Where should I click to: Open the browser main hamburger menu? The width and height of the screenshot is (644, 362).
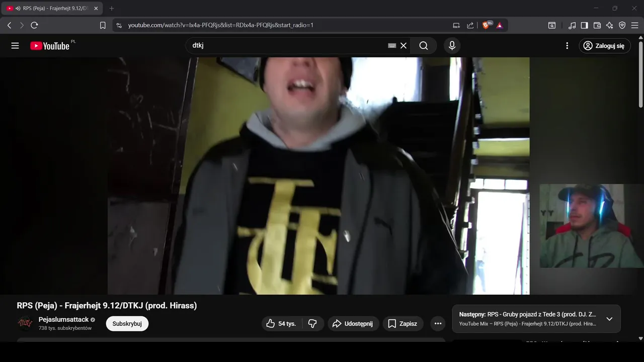point(634,25)
